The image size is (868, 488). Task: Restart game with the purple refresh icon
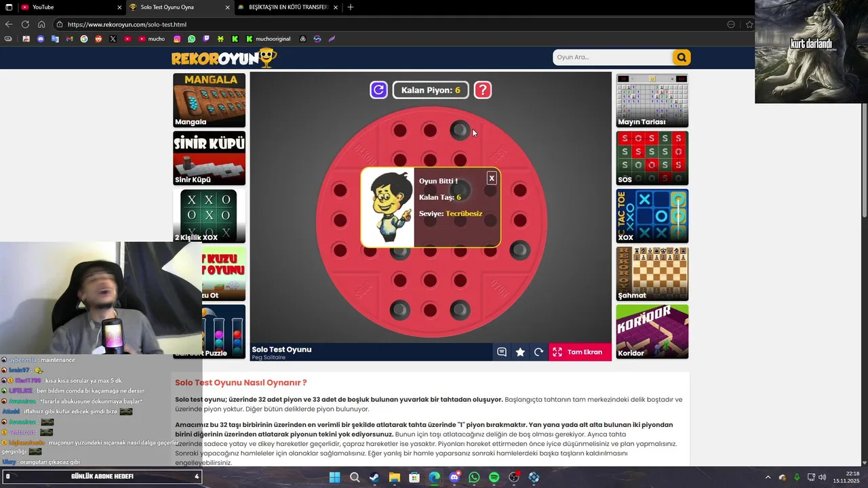[378, 90]
